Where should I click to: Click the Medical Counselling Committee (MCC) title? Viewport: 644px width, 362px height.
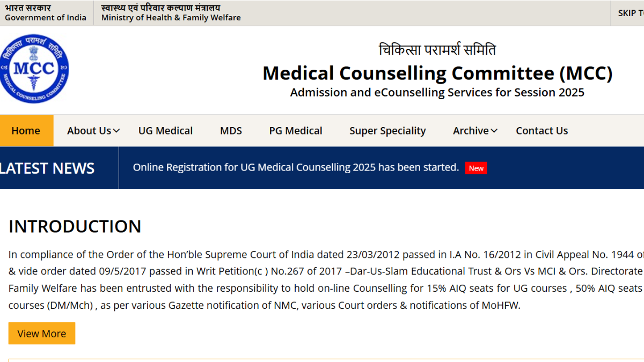click(x=437, y=73)
